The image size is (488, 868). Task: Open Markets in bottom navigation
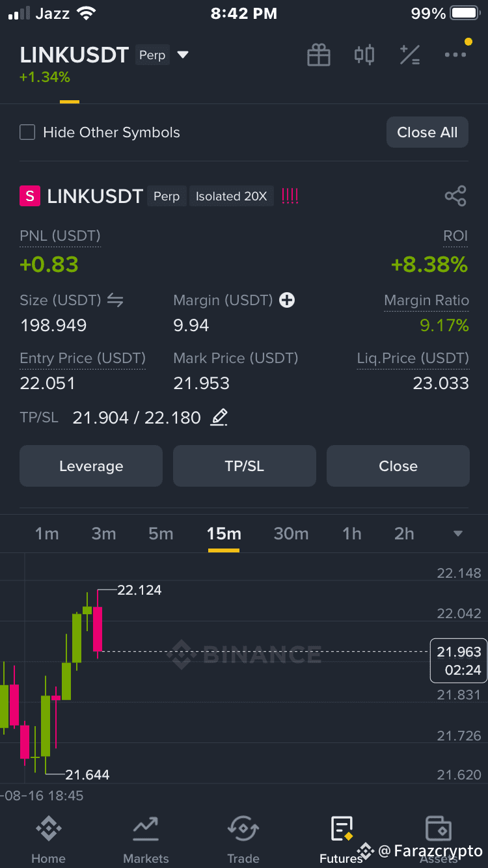click(x=146, y=840)
